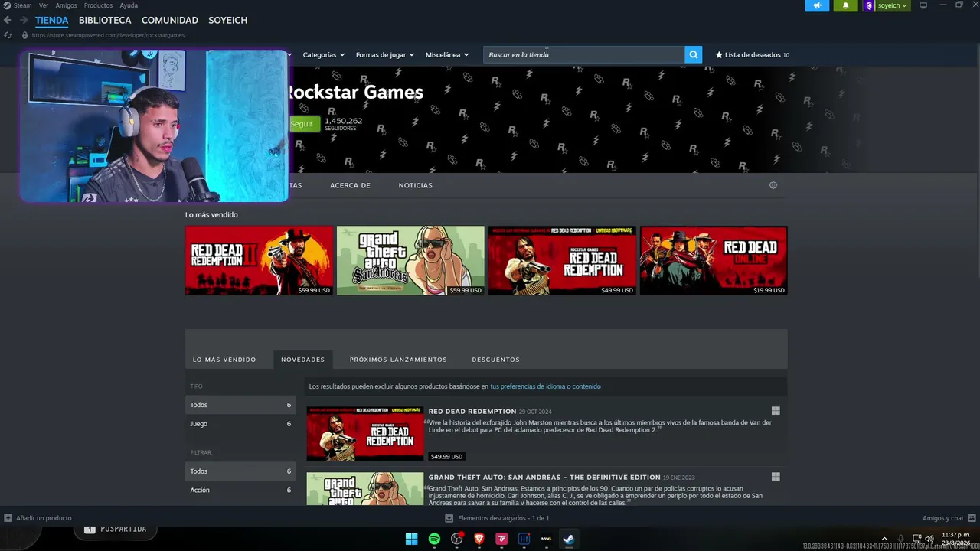Click the wishlist star icon

(x=719, y=55)
